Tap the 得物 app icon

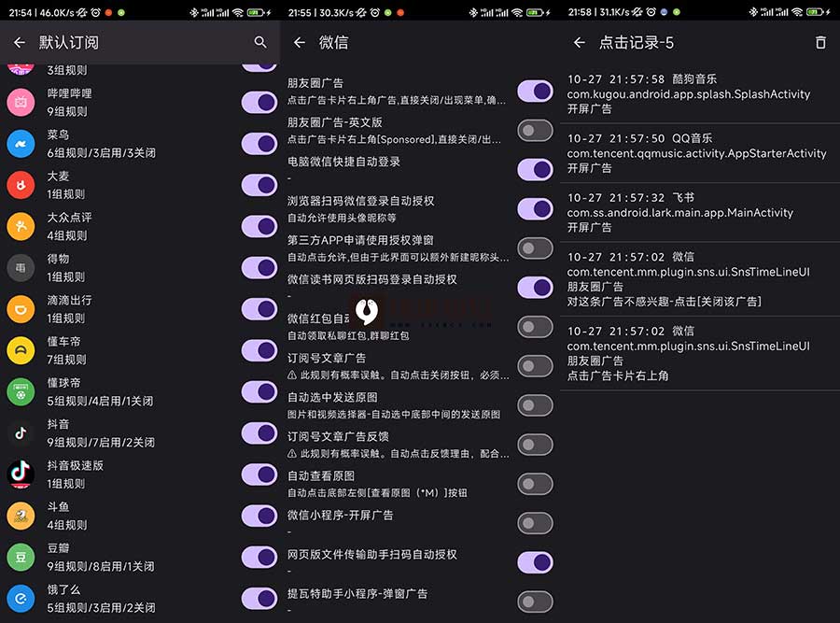[x=21, y=267]
